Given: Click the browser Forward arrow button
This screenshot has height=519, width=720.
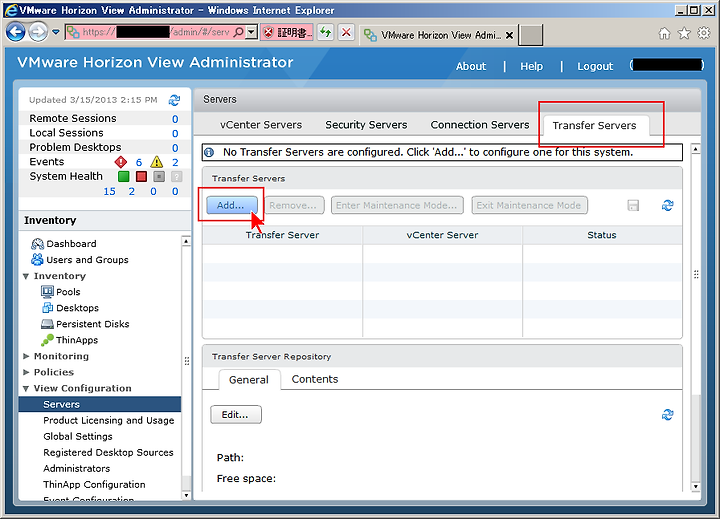Looking at the screenshot, I should click(x=38, y=32).
